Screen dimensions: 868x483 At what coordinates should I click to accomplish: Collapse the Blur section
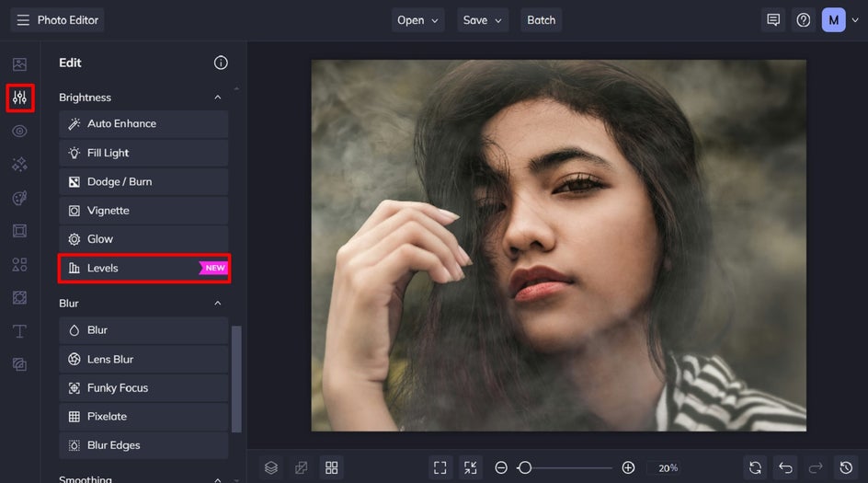[x=218, y=304]
